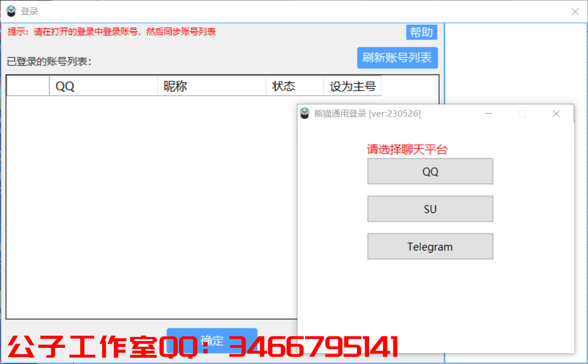Image resolution: width=588 pixels, height=364 pixels.
Task: Click the 已登录的账号列表 label
Action: point(49,61)
